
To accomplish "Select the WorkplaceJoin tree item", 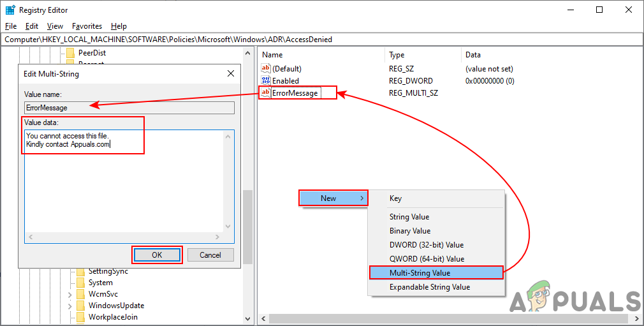I will 113,317.
